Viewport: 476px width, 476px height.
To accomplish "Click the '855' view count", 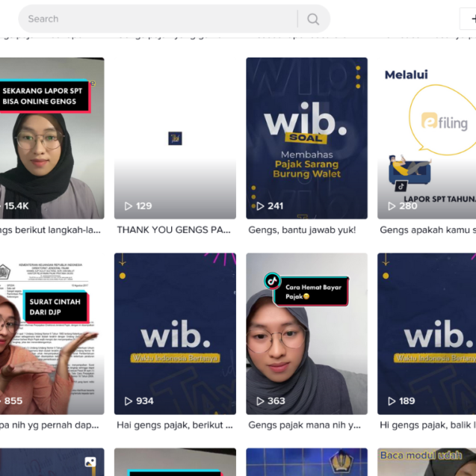I will pos(13,401).
